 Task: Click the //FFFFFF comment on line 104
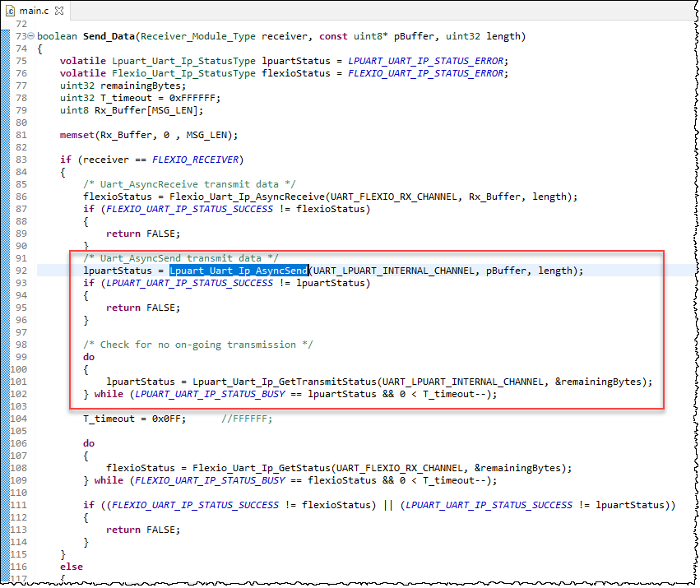click(x=247, y=419)
